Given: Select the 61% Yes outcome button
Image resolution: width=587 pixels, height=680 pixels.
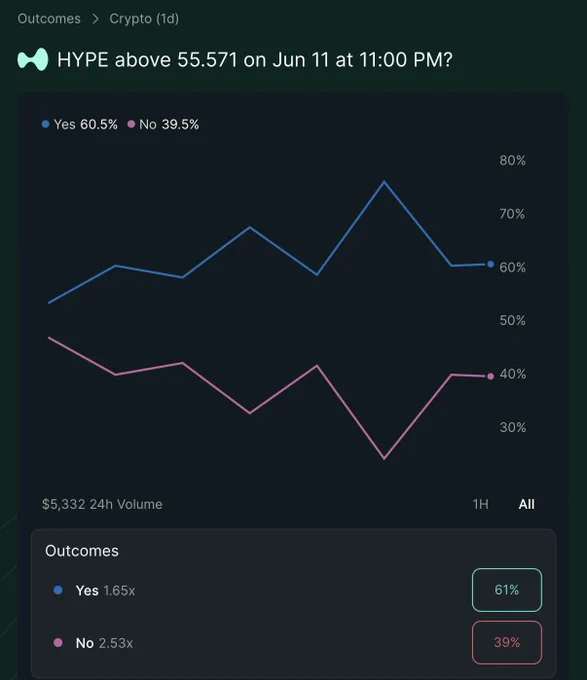Looking at the screenshot, I should point(507,590).
